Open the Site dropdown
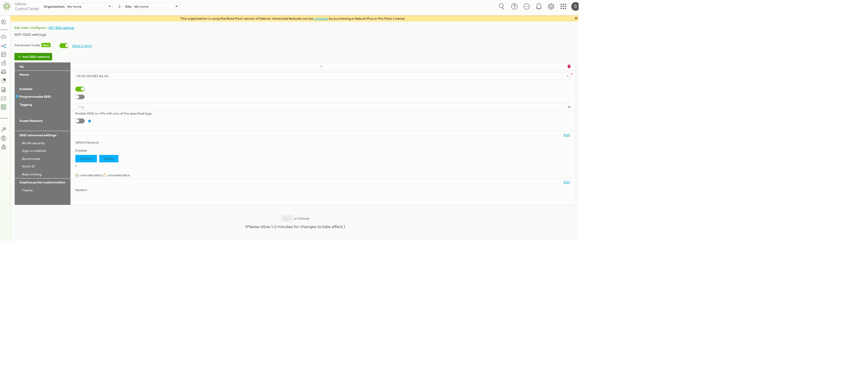The image size is (868, 365). click(156, 6)
